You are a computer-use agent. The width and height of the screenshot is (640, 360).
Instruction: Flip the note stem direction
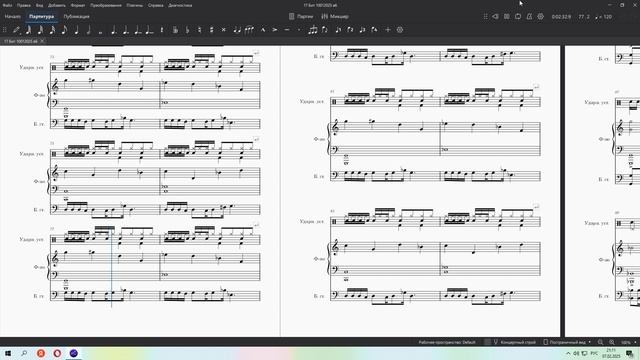[x=325, y=30]
